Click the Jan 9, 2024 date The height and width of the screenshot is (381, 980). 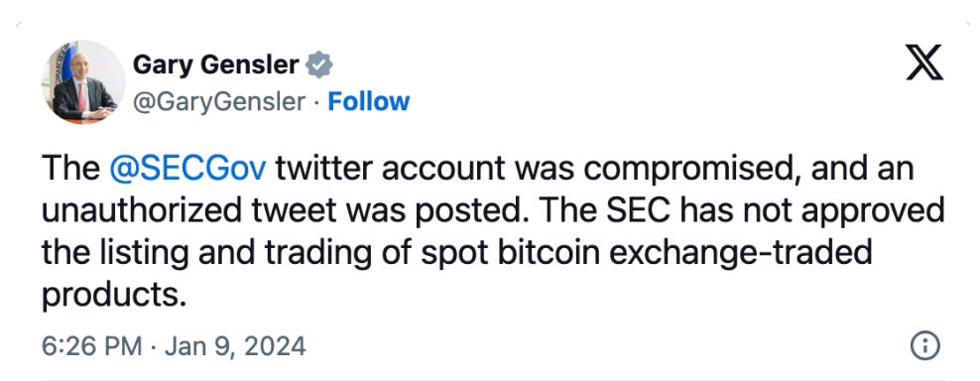click(236, 346)
